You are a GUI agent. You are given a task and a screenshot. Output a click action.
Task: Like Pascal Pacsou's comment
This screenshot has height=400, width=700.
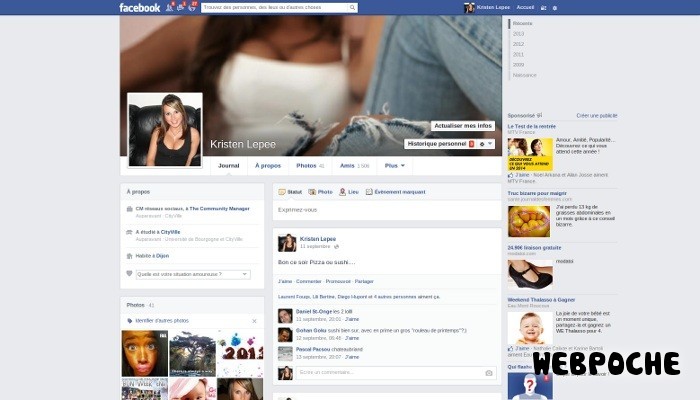pos(352,357)
